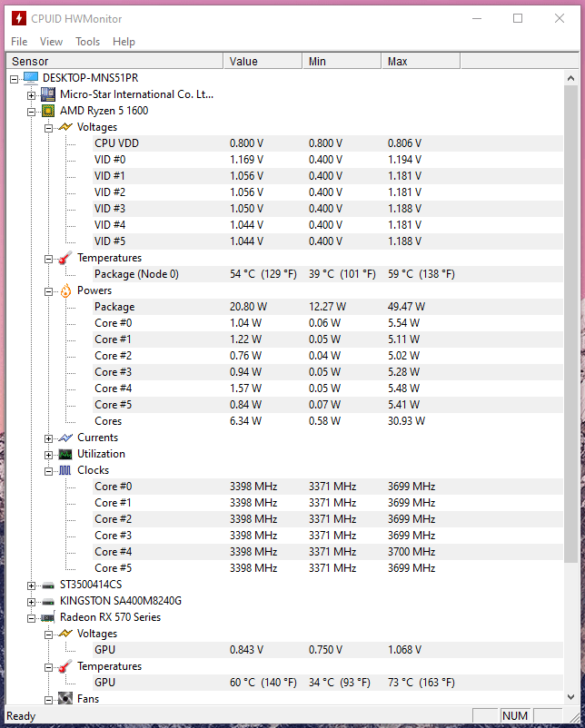The height and width of the screenshot is (728, 585).
Task: Collapse the DESKTOP-MNS51PR root node
Action: point(14,79)
